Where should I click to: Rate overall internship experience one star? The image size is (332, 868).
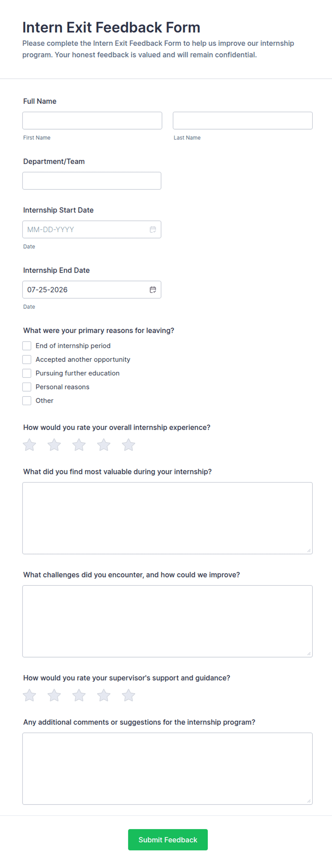tap(29, 445)
